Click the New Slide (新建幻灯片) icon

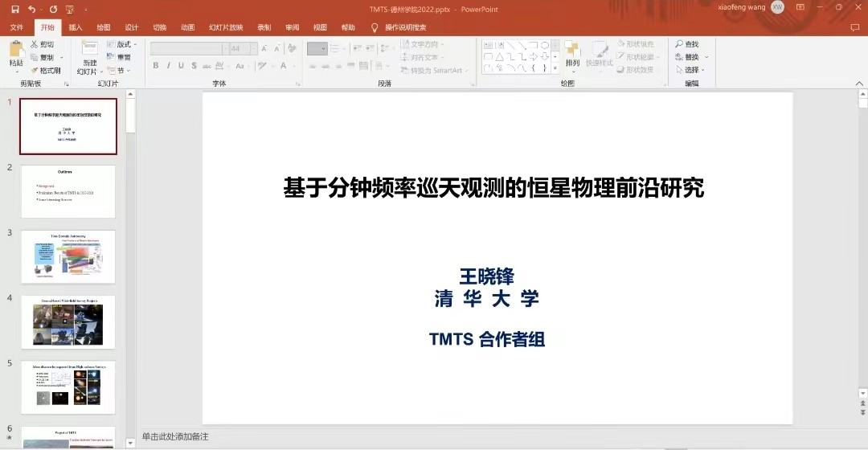click(x=88, y=50)
